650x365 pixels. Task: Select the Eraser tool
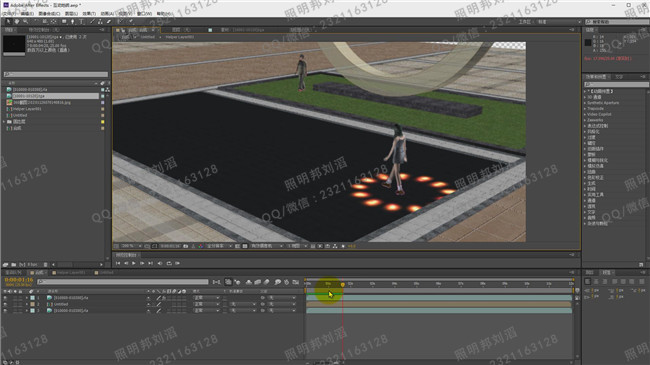point(109,22)
